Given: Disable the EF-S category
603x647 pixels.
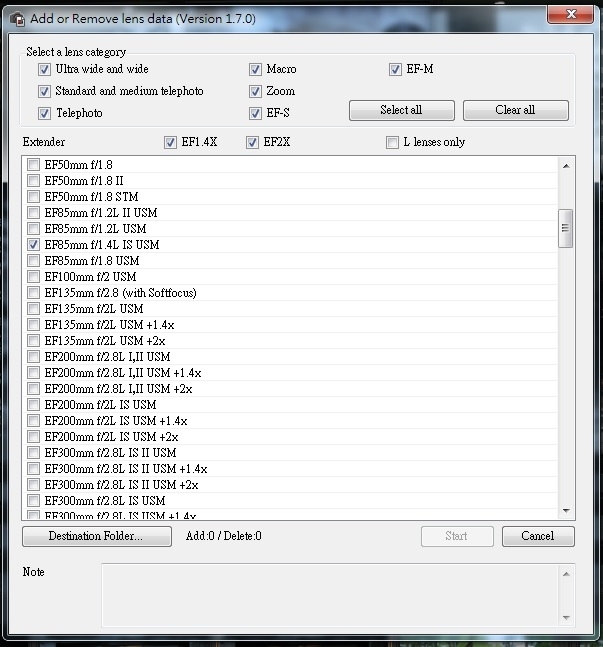Looking at the screenshot, I should pos(255,113).
